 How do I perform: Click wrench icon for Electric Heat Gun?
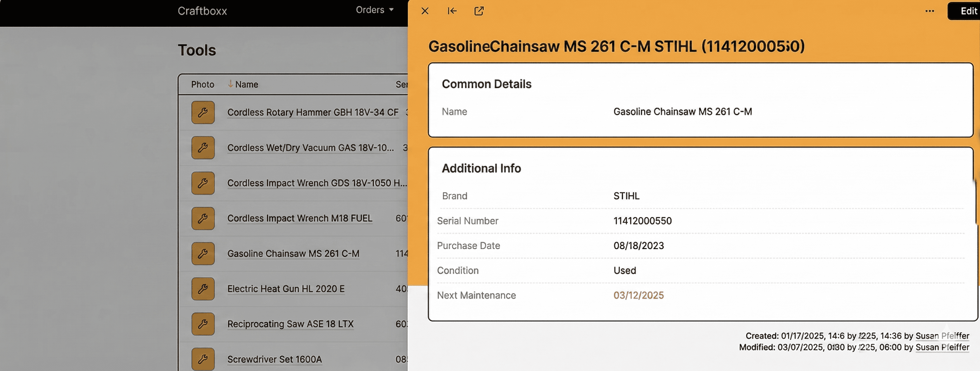click(x=203, y=289)
